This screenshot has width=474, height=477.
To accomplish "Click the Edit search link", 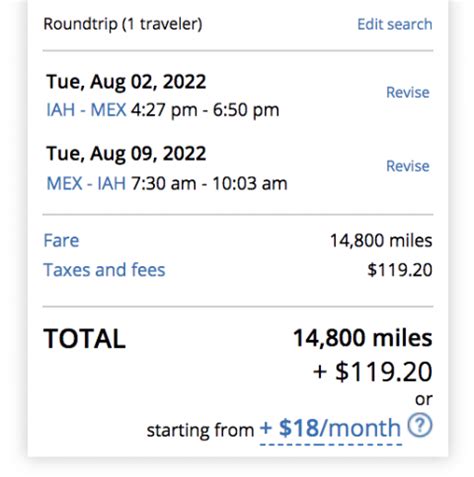I will (395, 24).
